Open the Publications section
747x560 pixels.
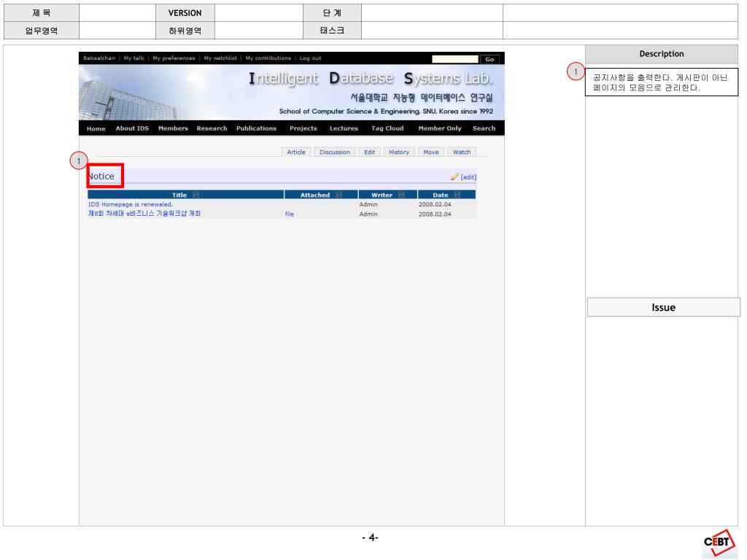256,128
